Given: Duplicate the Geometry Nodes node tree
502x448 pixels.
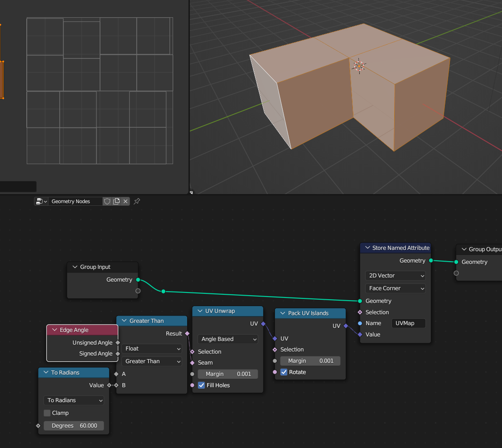Looking at the screenshot, I should click(116, 201).
